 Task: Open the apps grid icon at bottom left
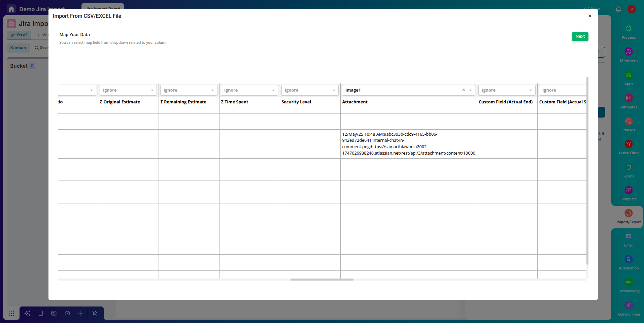coord(11,313)
